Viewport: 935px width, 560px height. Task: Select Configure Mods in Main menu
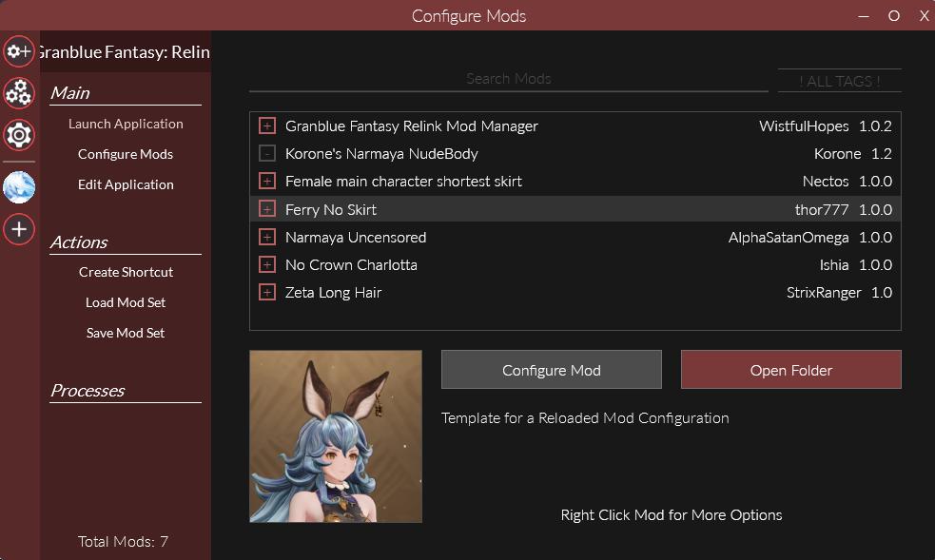[x=126, y=154]
